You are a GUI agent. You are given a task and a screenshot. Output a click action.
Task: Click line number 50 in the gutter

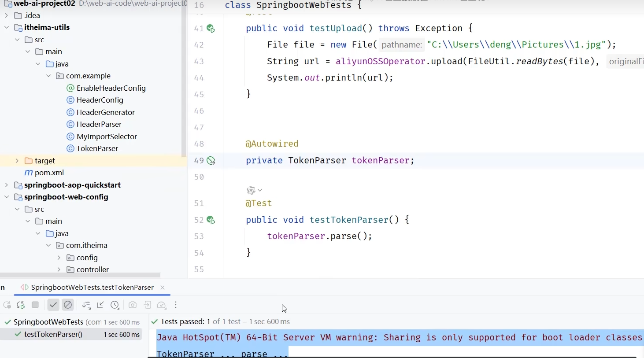199,177
